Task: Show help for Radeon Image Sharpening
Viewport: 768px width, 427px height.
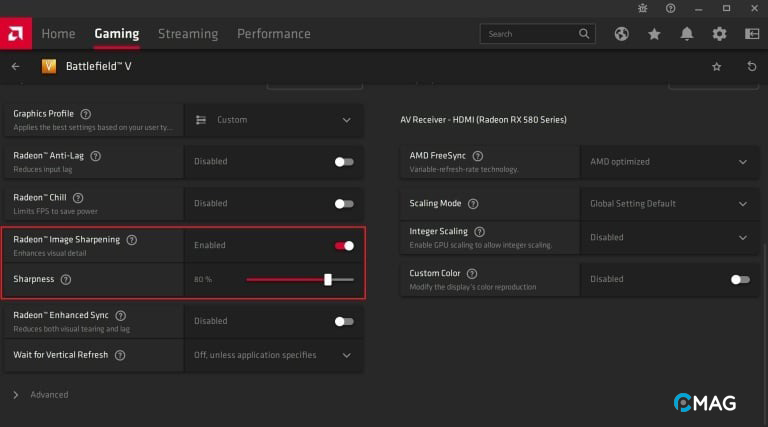Action: point(132,240)
